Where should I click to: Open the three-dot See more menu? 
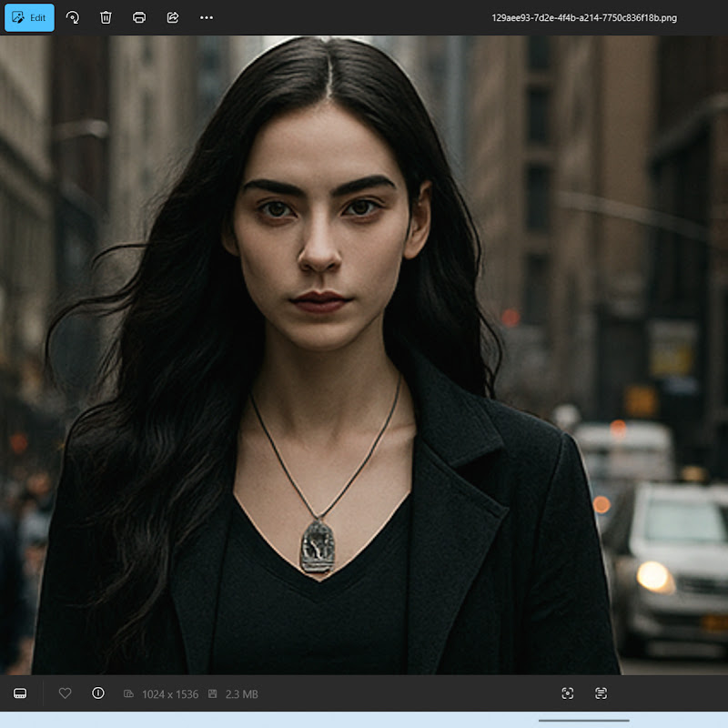tap(207, 17)
